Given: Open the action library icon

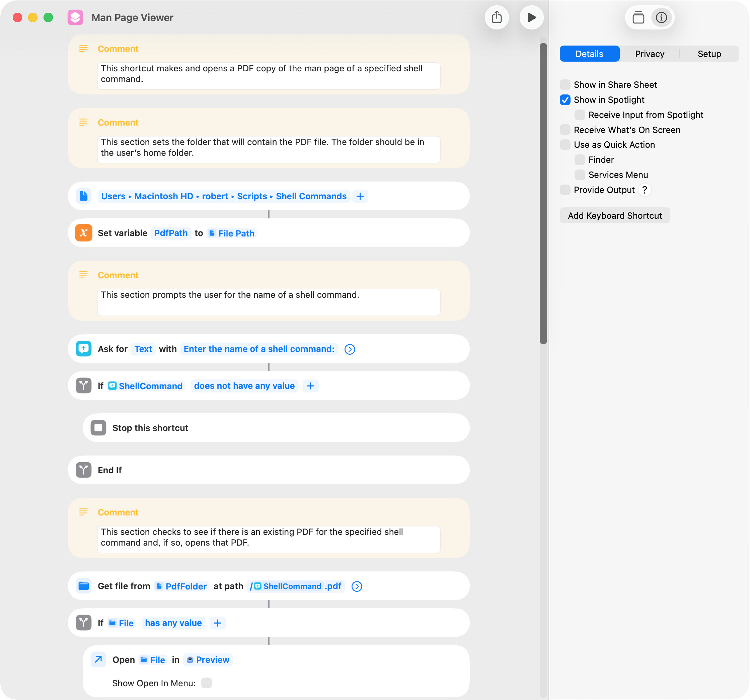Looking at the screenshot, I should [638, 17].
